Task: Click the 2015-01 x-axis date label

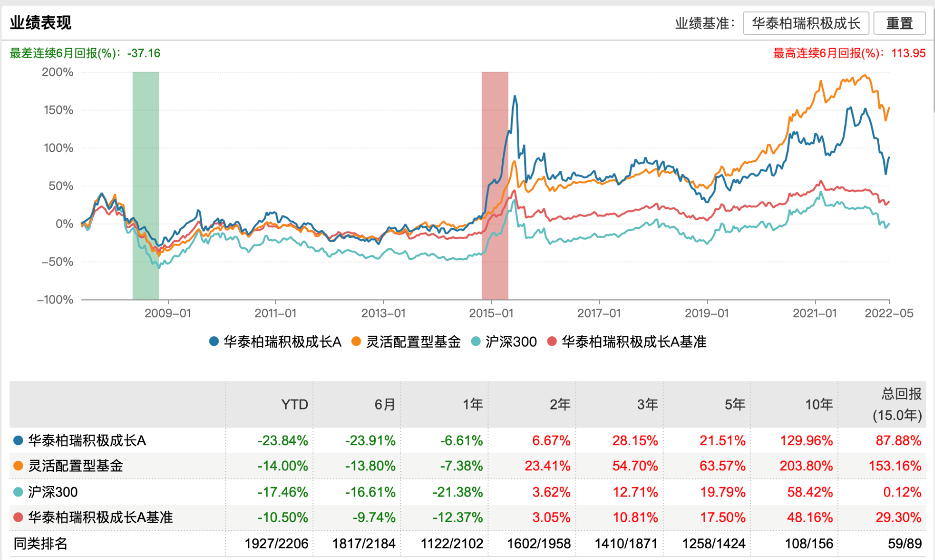Action: tap(491, 313)
